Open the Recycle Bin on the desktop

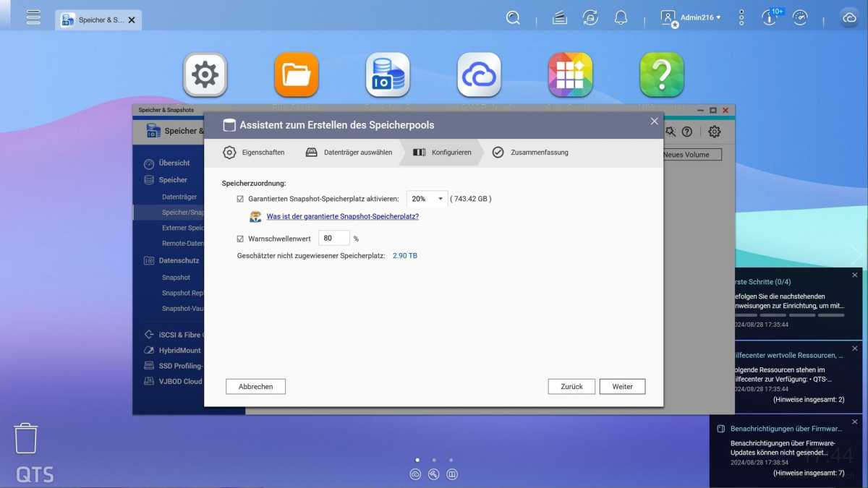26,437
